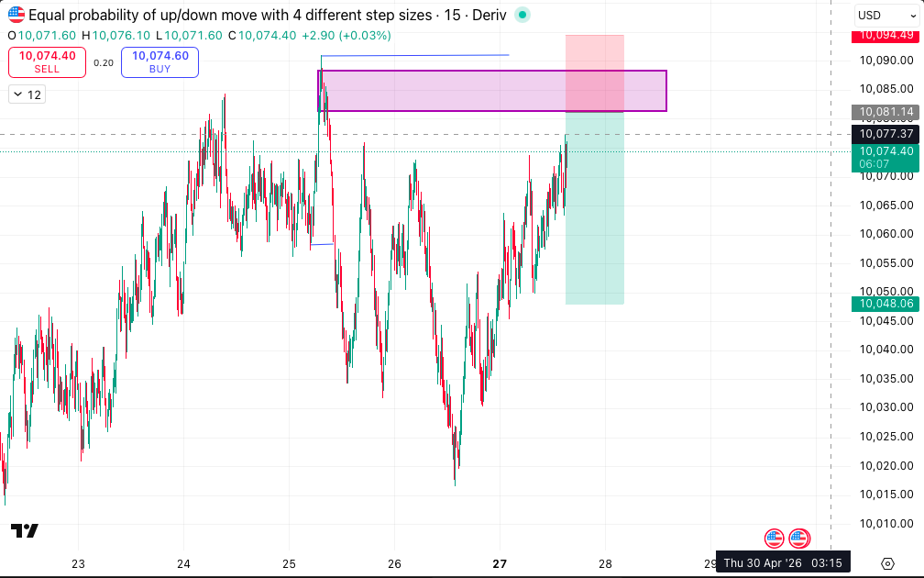The width and height of the screenshot is (924, 578).
Task: Click the date label 23 on time axis
Action: click(78, 564)
